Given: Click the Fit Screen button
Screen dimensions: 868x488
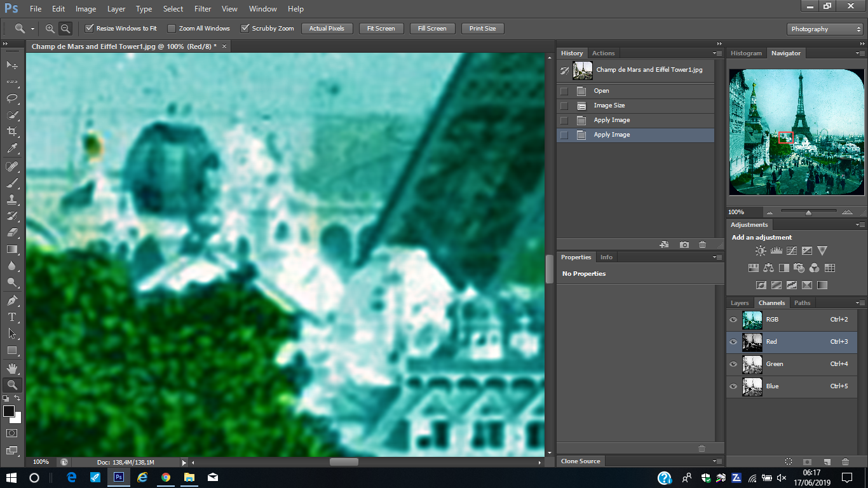Looking at the screenshot, I should click(381, 29).
